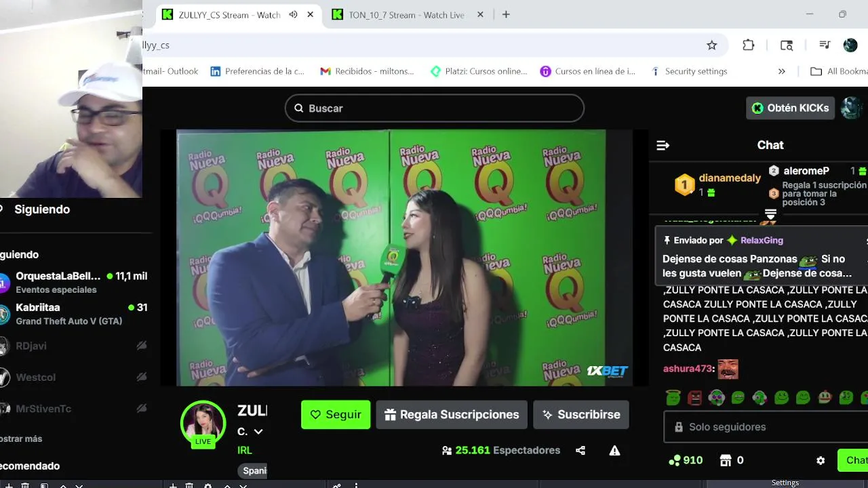The image size is (868, 488).
Task: Bookmark this page with the star
Action: pos(711,45)
